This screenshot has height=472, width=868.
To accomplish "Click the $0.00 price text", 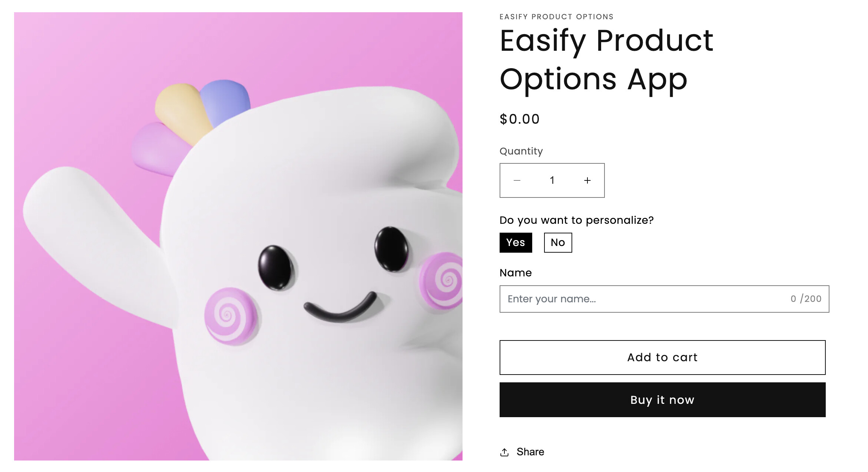I will click(520, 119).
